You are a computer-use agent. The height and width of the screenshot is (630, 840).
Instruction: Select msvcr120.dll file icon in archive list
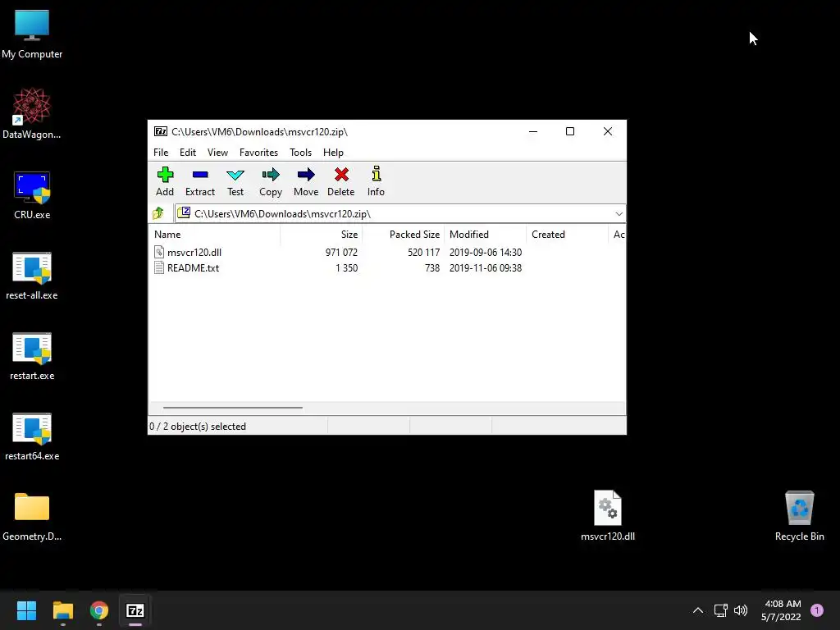pos(159,252)
